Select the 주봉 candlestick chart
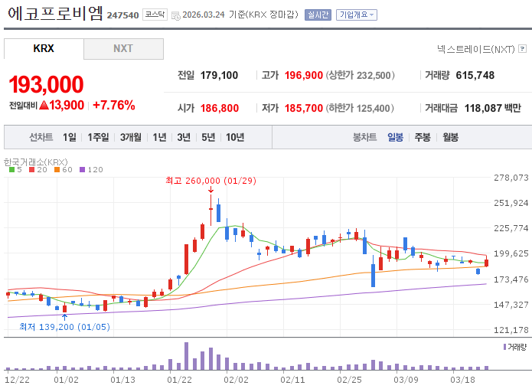The image size is (532, 392). click(423, 137)
